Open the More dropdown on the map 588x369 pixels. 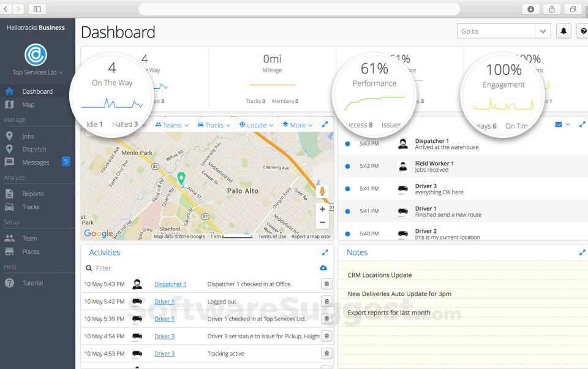296,124
